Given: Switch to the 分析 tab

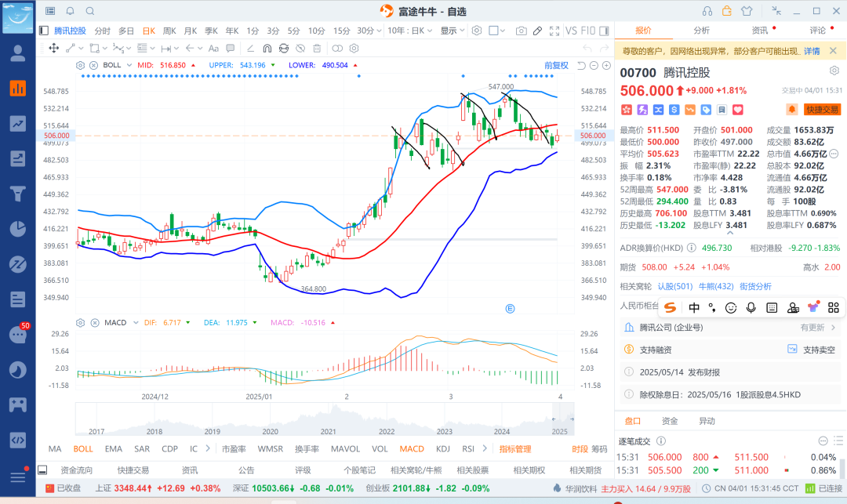Looking at the screenshot, I should [701, 31].
